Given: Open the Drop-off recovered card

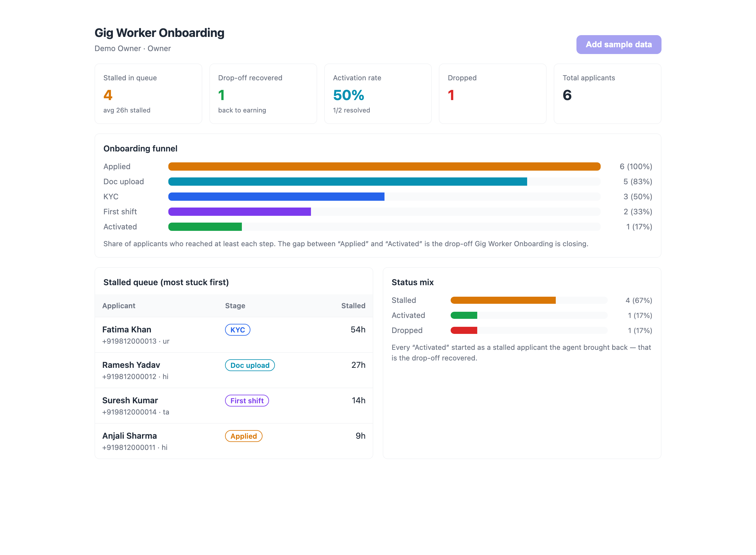Looking at the screenshot, I should [263, 94].
